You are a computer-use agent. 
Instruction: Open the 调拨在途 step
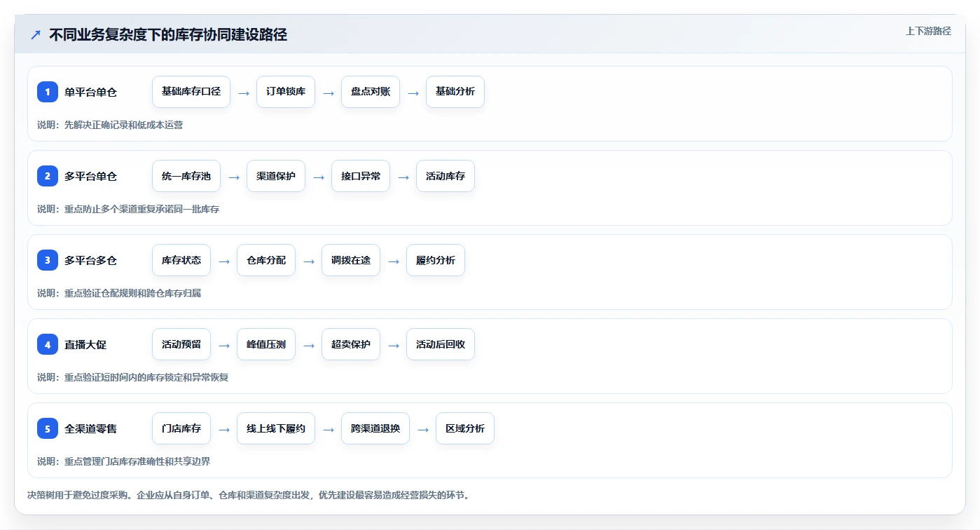tap(351, 260)
